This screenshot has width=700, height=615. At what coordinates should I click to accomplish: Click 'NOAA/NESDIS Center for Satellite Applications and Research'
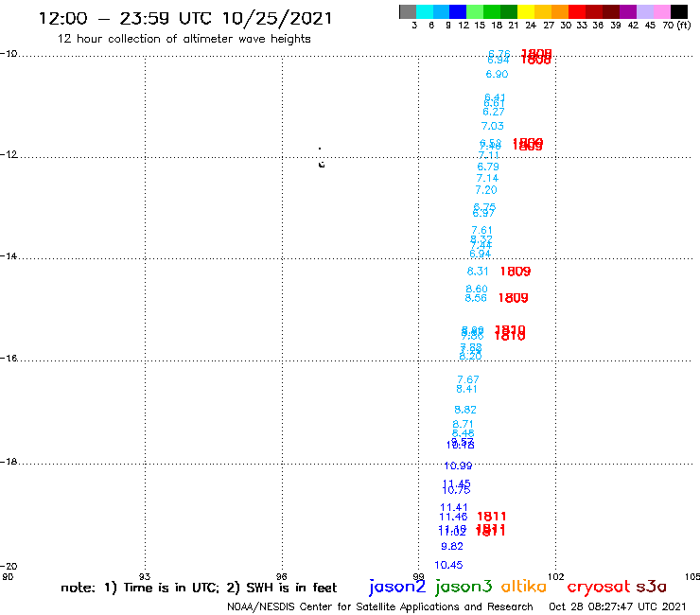(380, 607)
